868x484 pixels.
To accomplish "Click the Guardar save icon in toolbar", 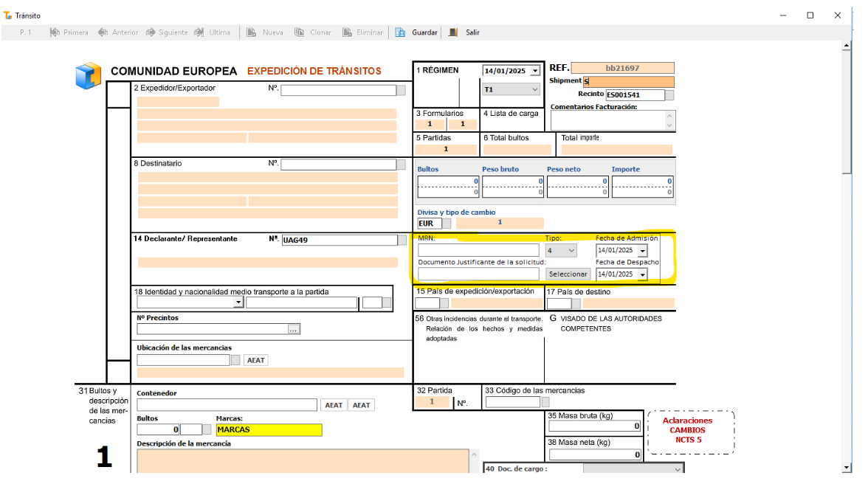I will (x=400, y=32).
